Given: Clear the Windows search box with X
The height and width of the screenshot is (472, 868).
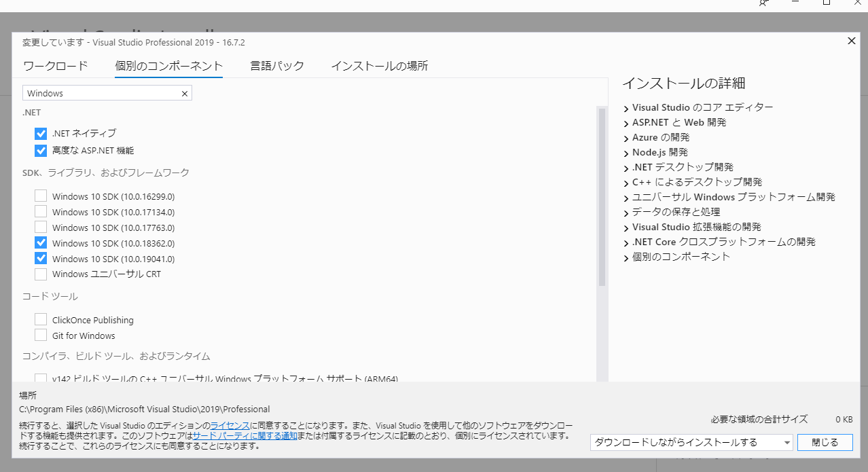Looking at the screenshot, I should [x=184, y=94].
